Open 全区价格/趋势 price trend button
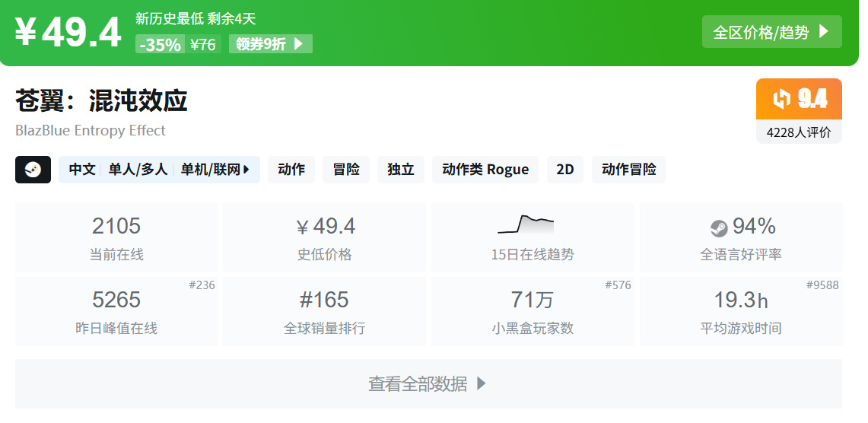Viewport: 868px width, 423px height. click(x=771, y=31)
